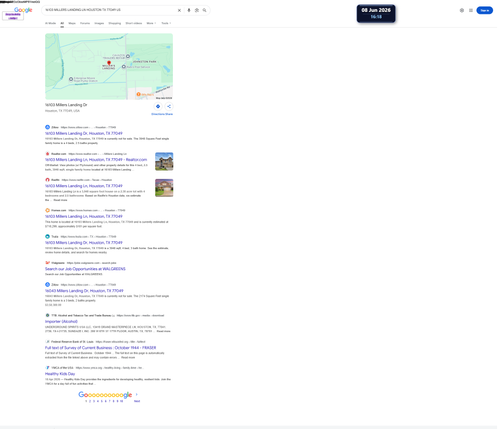This screenshot has width=500, height=429.
Task: Open Zillow result 16103 Millers Landing Dr
Action: pos(84,133)
